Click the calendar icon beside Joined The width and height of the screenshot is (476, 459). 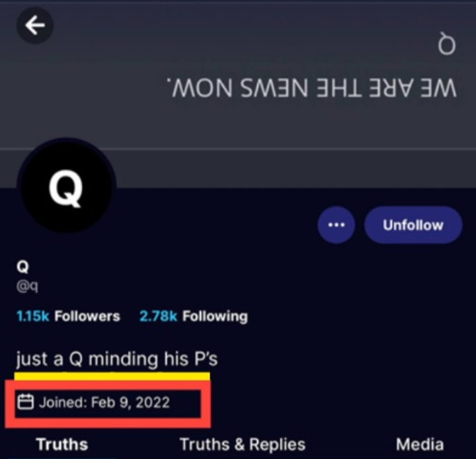tap(25, 402)
